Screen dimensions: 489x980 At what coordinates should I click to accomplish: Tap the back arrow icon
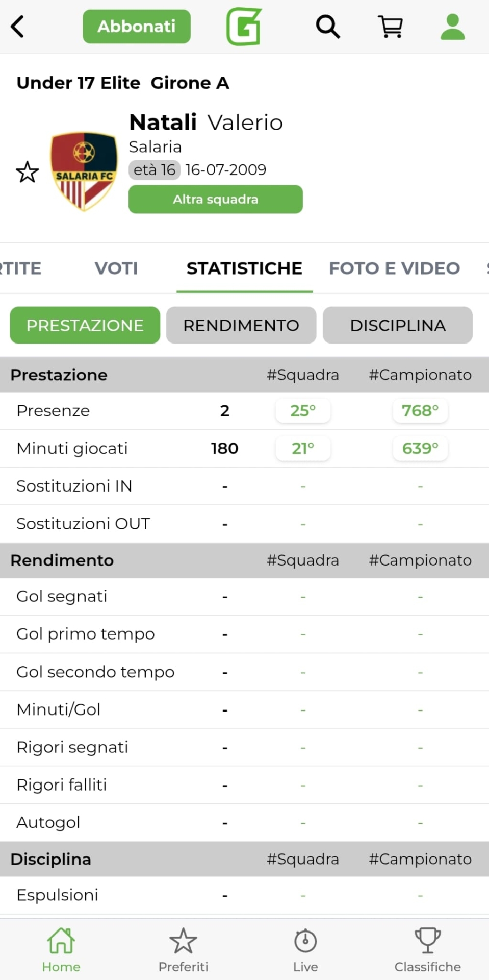pos(17,27)
